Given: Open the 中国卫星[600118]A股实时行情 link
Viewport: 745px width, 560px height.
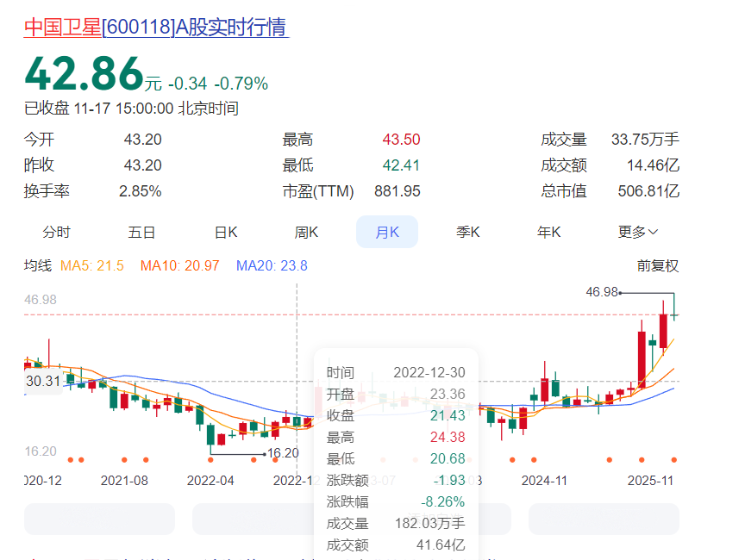Looking at the screenshot, I should (156, 27).
